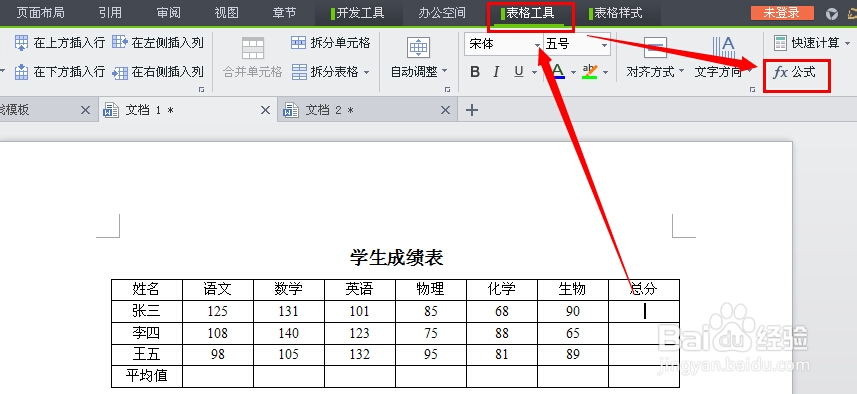Click the 语文 header cell
Screen dimensions: 857x394
[218, 289]
